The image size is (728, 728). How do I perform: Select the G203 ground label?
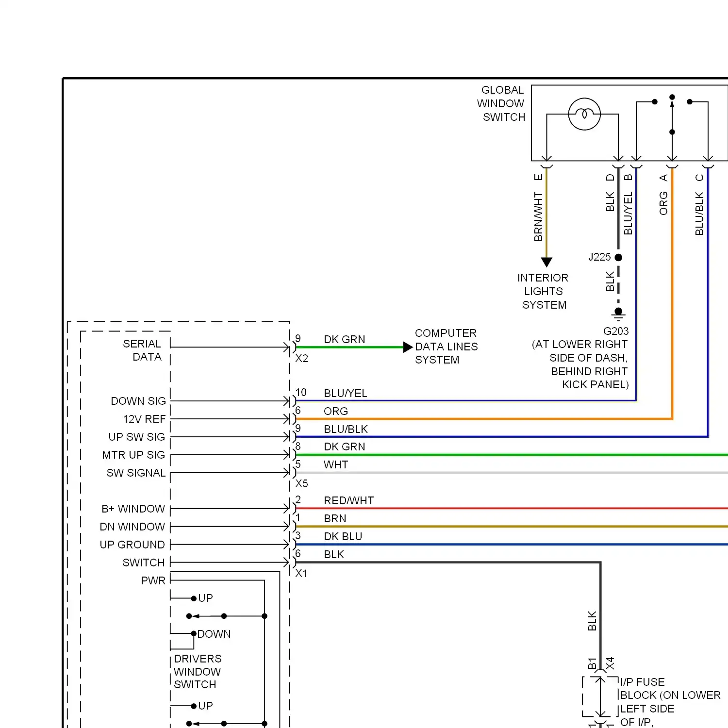[x=616, y=331]
